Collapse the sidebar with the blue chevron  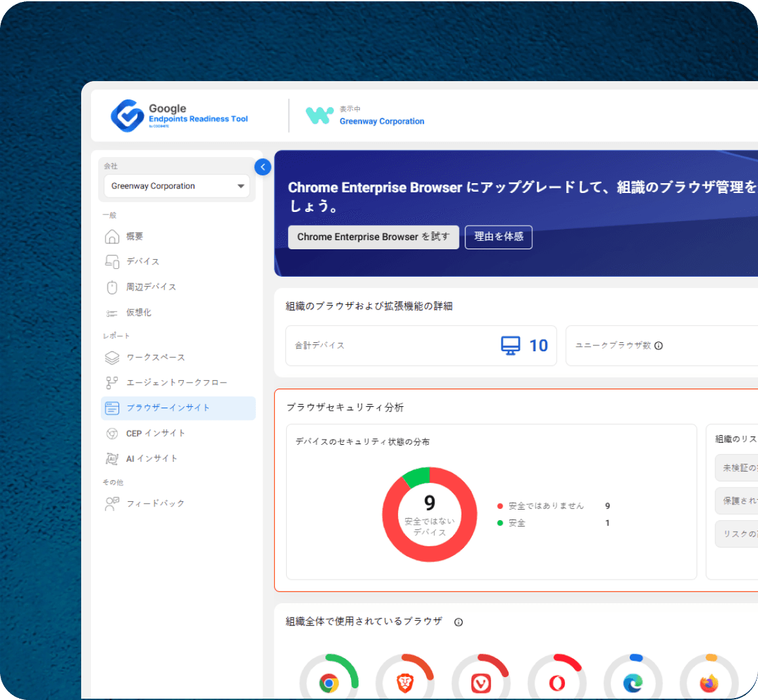pyautogui.click(x=262, y=167)
